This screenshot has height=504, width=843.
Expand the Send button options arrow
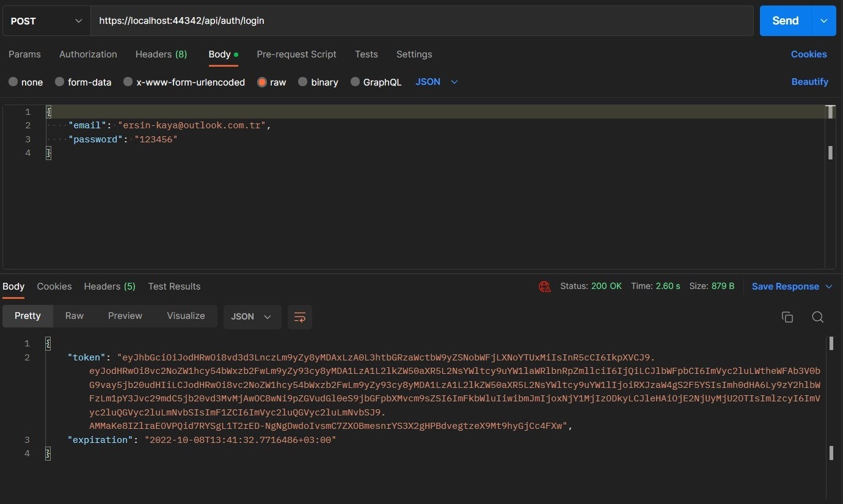[823, 21]
